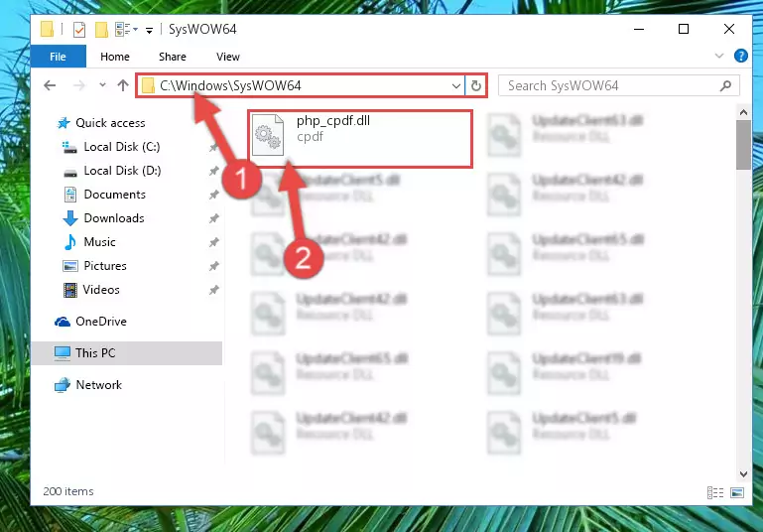763x532 pixels.
Task: Click the pin icon beside Documents
Action: coord(213,195)
